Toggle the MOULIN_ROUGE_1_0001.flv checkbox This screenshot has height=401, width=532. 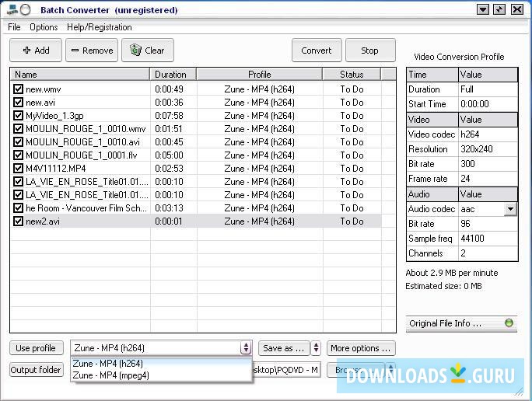pyautogui.click(x=18, y=155)
